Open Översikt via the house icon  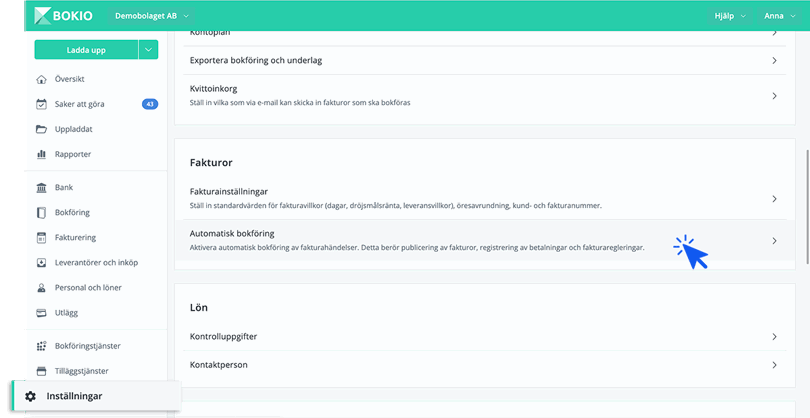tap(41, 79)
